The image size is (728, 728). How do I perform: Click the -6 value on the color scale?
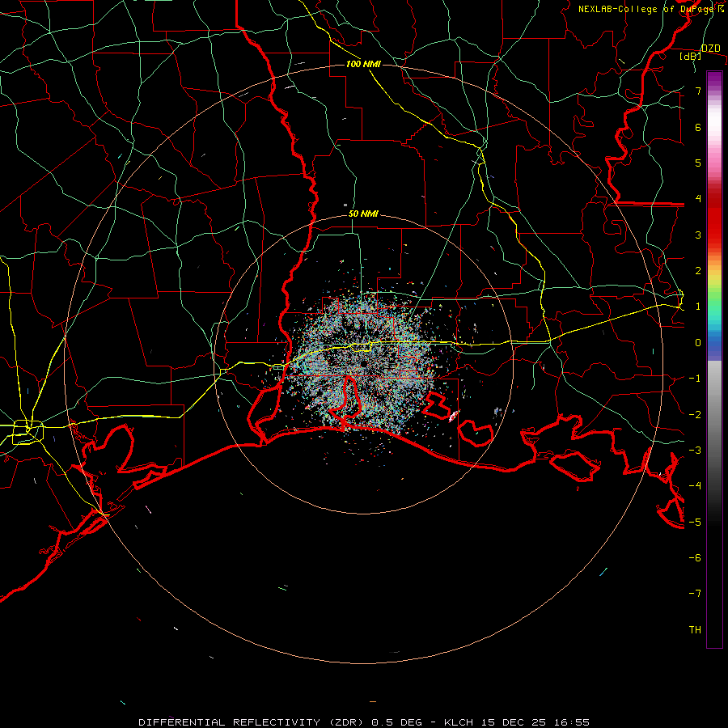click(695, 558)
